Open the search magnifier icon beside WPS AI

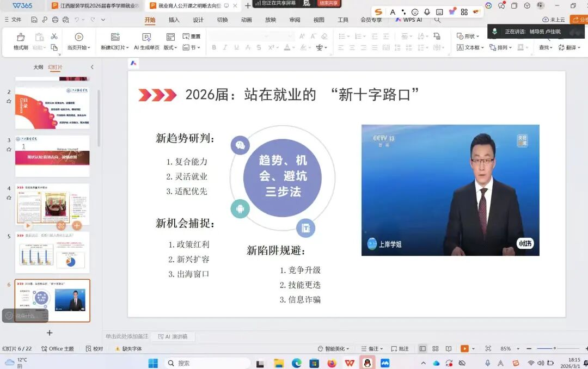437,20
